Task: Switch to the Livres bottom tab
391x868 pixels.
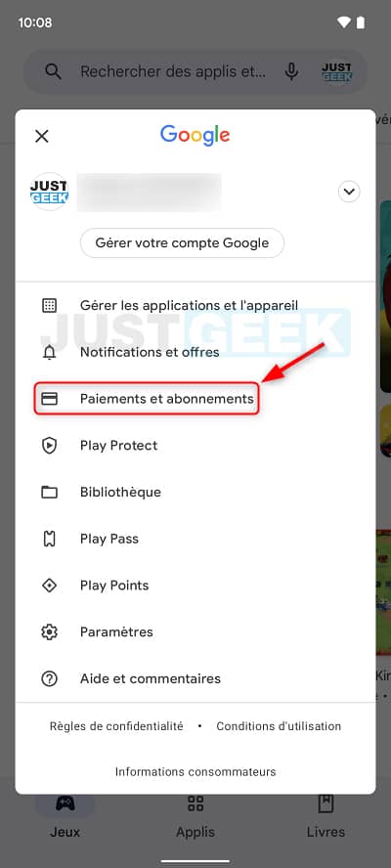Action: [326, 815]
